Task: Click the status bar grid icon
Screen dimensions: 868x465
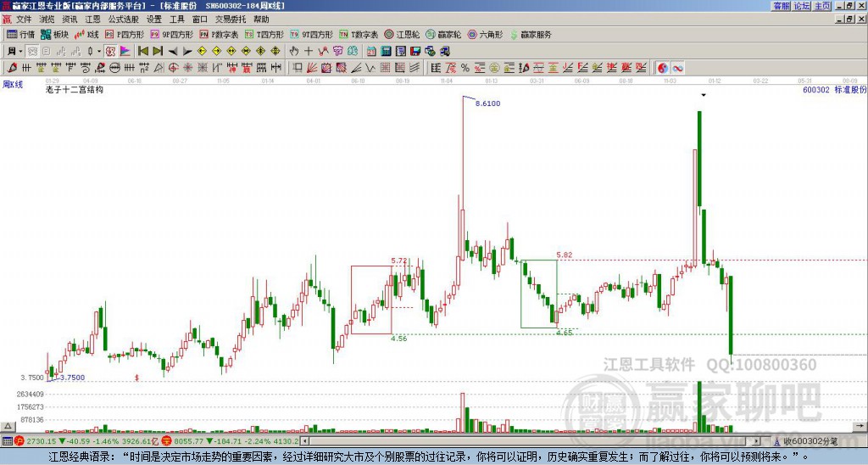Action: point(7,441)
